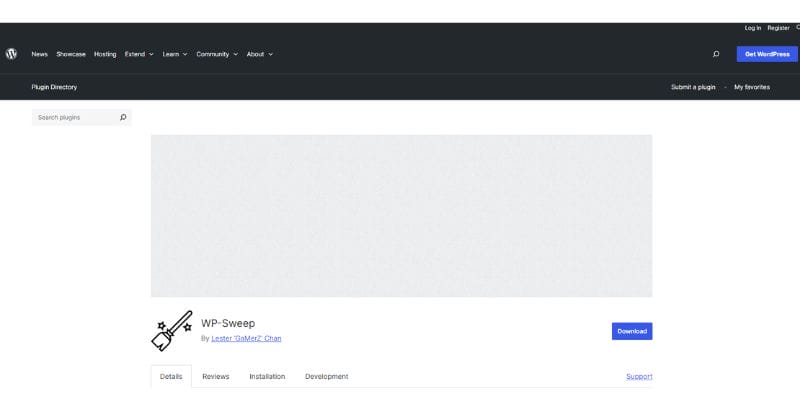This screenshot has width=800, height=400.
Task: Switch to the Installation tab
Action: tap(267, 377)
